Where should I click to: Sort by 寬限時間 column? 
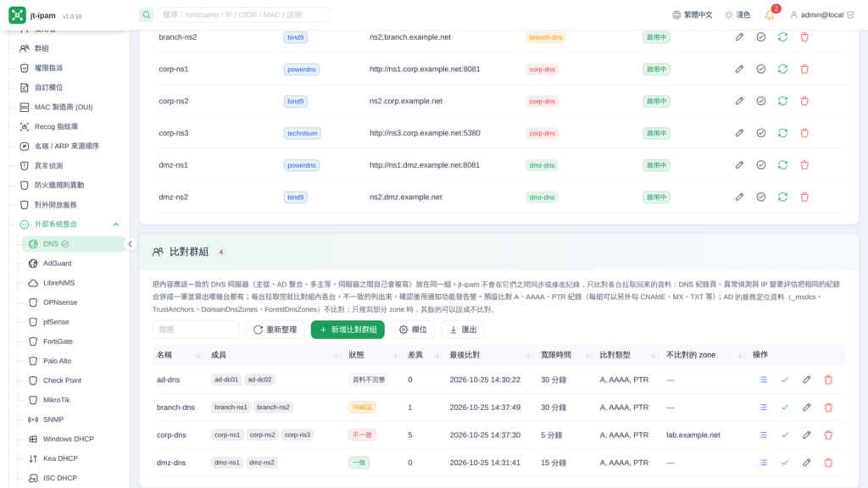pyautogui.click(x=587, y=355)
